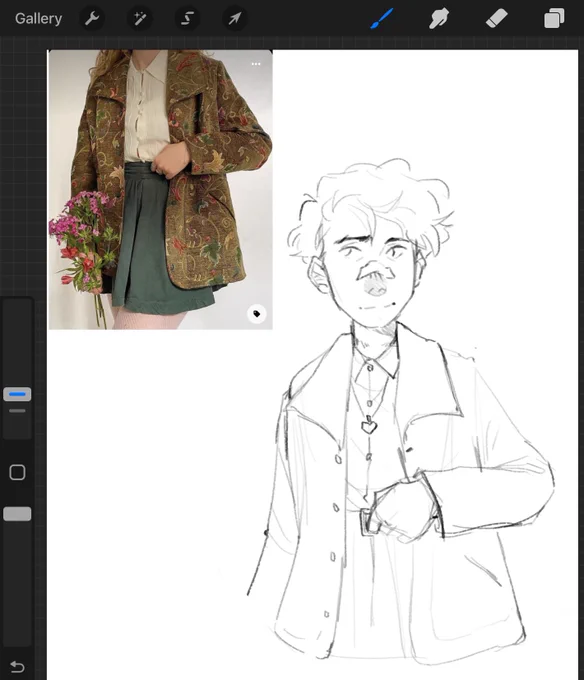The width and height of the screenshot is (584, 680).
Task: Tap the brush opacity slider handle
Action: click(x=17, y=514)
